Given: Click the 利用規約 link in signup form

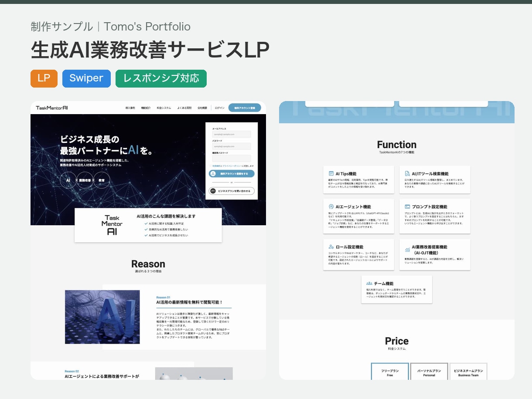Looking at the screenshot, I should pos(216,166).
